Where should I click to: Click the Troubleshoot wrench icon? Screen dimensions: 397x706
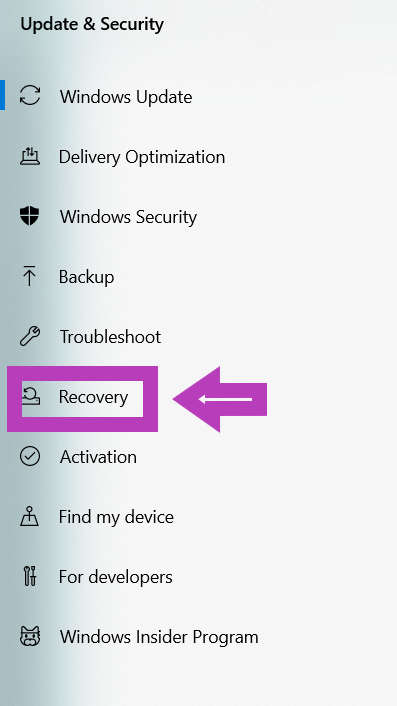point(30,336)
